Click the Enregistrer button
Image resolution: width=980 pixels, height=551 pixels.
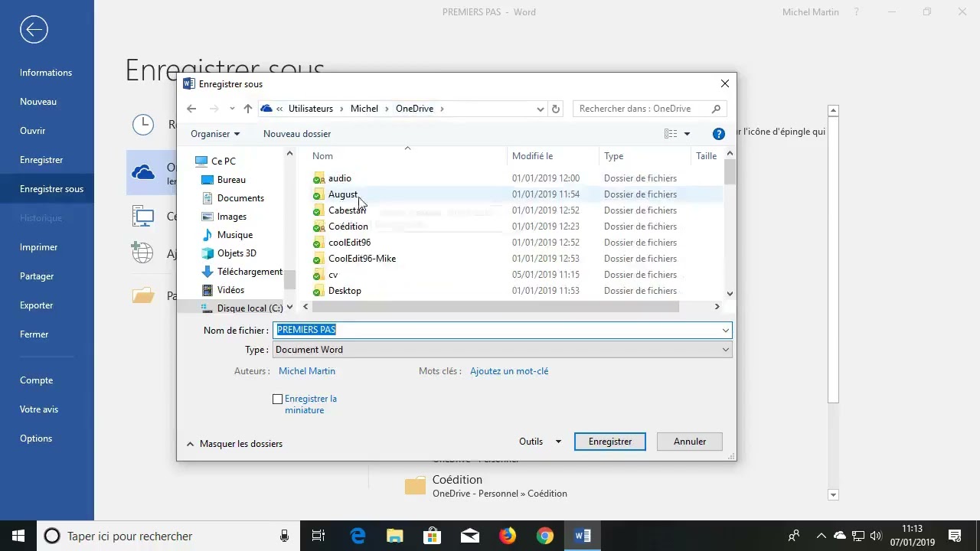pos(610,442)
